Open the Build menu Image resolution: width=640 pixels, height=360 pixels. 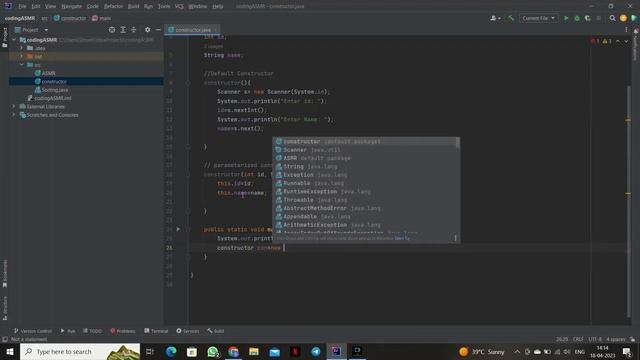pos(133,7)
